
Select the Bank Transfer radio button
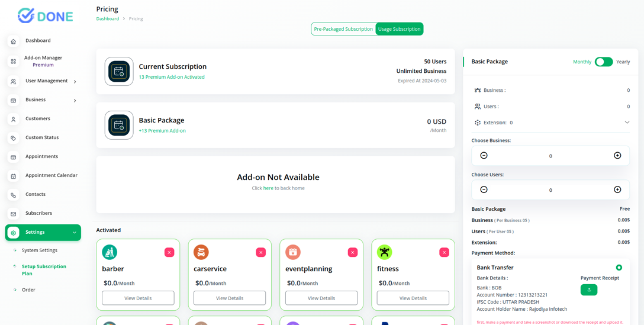(x=619, y=268)
